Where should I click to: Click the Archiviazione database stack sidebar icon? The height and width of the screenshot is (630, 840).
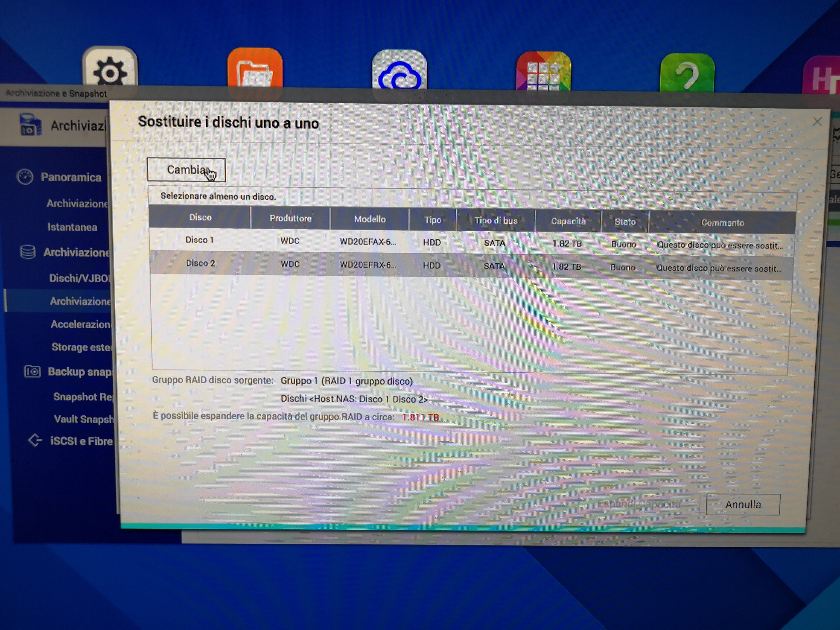(28, 252)
